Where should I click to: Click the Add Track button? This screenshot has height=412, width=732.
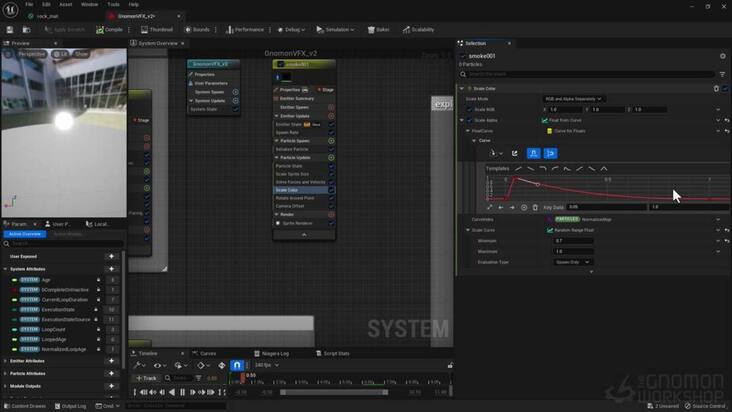tap(147, 378)
